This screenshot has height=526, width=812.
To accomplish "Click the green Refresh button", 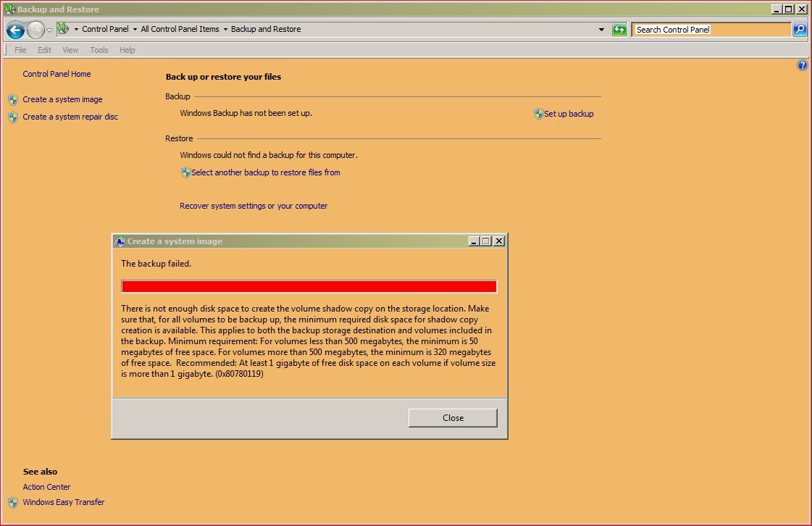I will (x=619, y=30).
